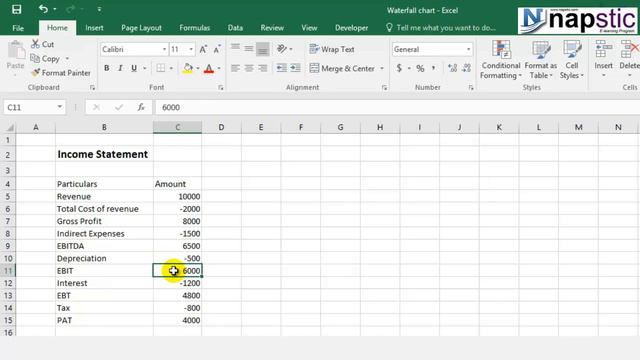The height and width of the screenshot is (360, 640).
Task: Select column C header
Action: [178, 127]
